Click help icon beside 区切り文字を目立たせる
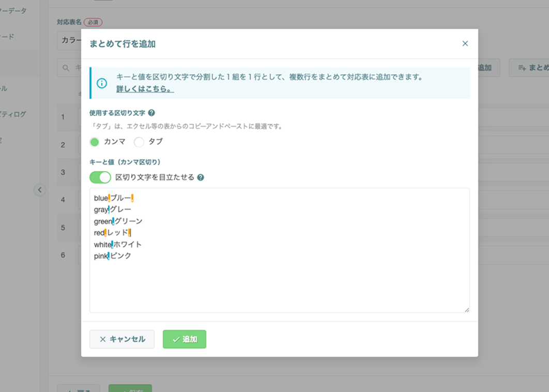The image size is (549, 392). pos(201,177)
